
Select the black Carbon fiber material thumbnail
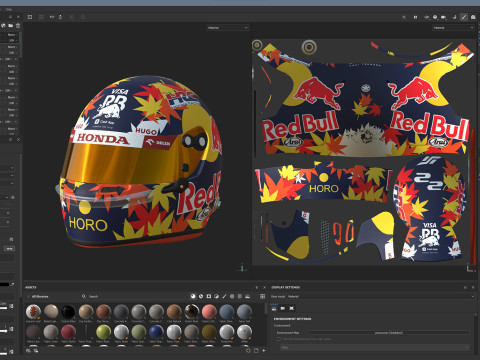68,312
